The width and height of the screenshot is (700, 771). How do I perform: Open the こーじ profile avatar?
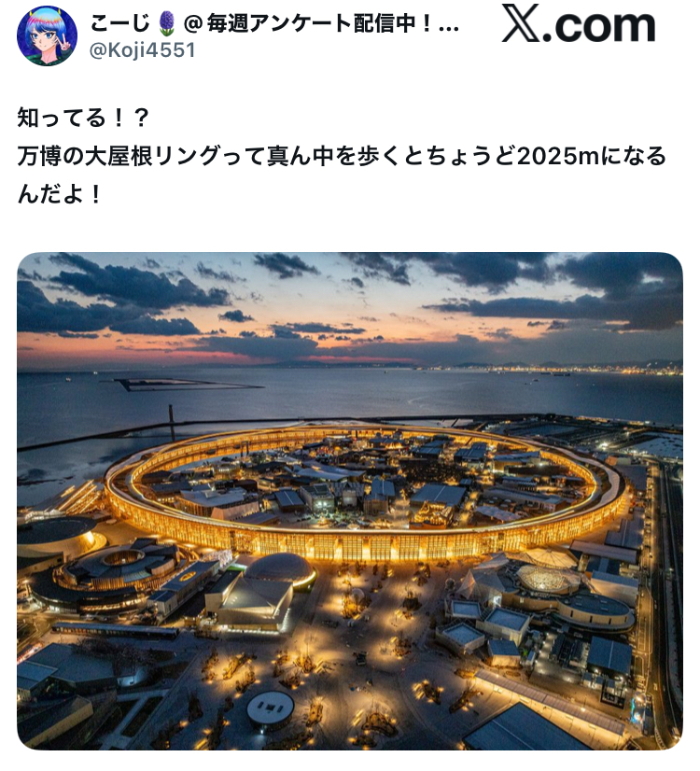point(47,35)
